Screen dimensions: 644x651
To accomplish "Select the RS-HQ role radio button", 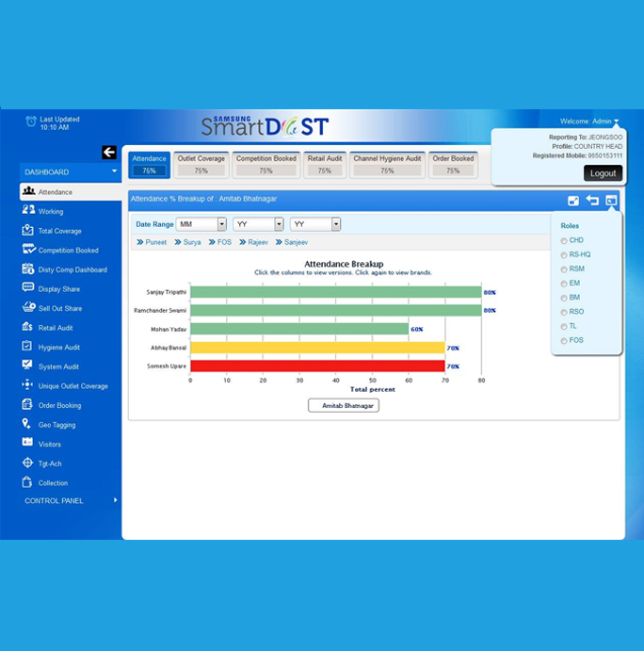I will [564, 255].
